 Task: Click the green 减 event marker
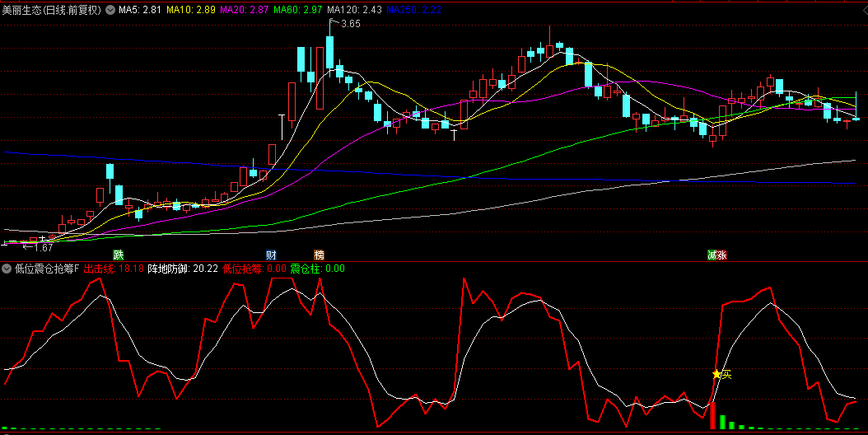(x=712, y=255)
